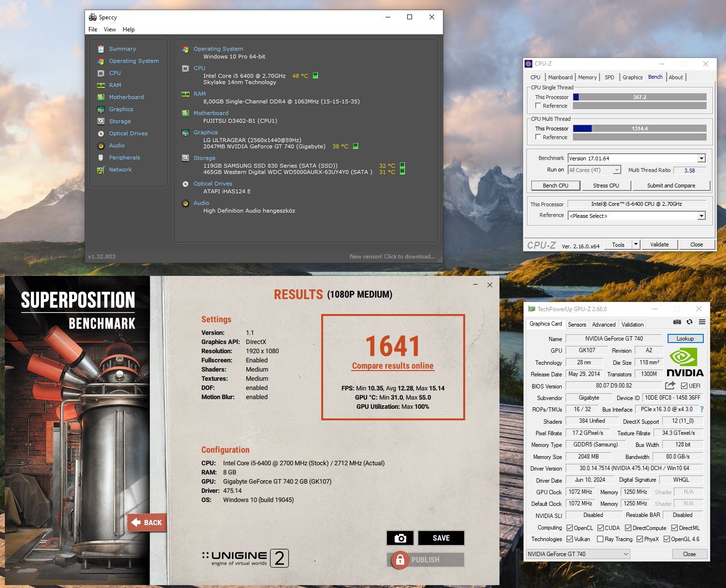Click the Superposition camera screenshot button
Screen dimensions: 726x588
coord(400,538)
